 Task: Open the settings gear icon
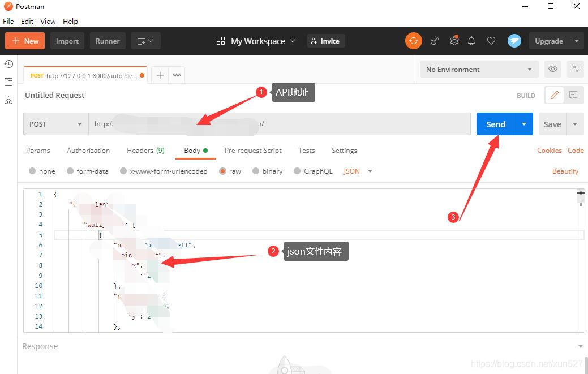point(454,41)
